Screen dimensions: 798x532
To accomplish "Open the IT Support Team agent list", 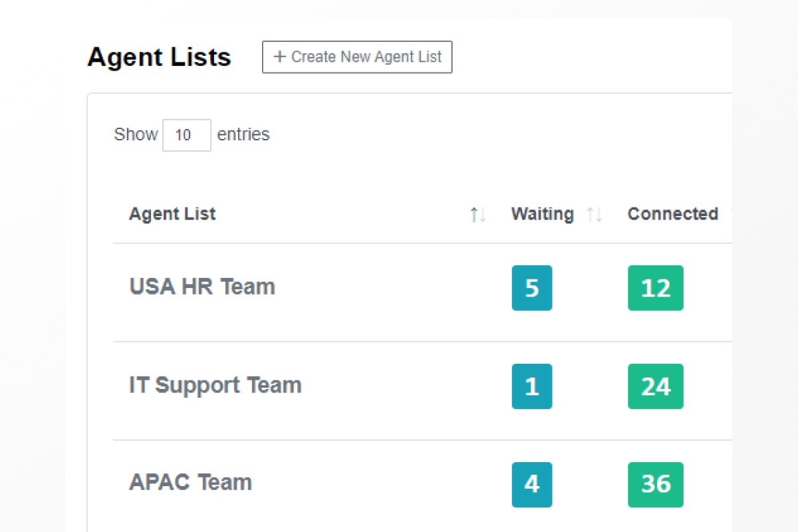I will click(x=215, y=385).
